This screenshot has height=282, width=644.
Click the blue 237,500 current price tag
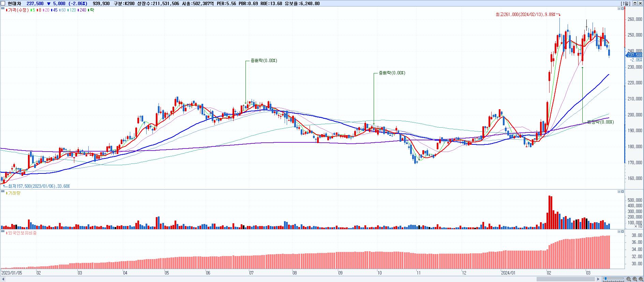click(634, 55)
